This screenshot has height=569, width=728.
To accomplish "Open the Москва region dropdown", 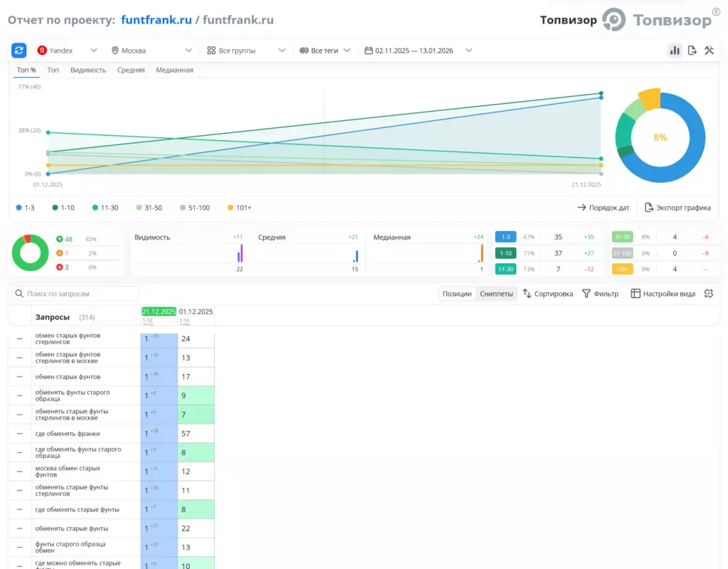I will tap(152, 50).
